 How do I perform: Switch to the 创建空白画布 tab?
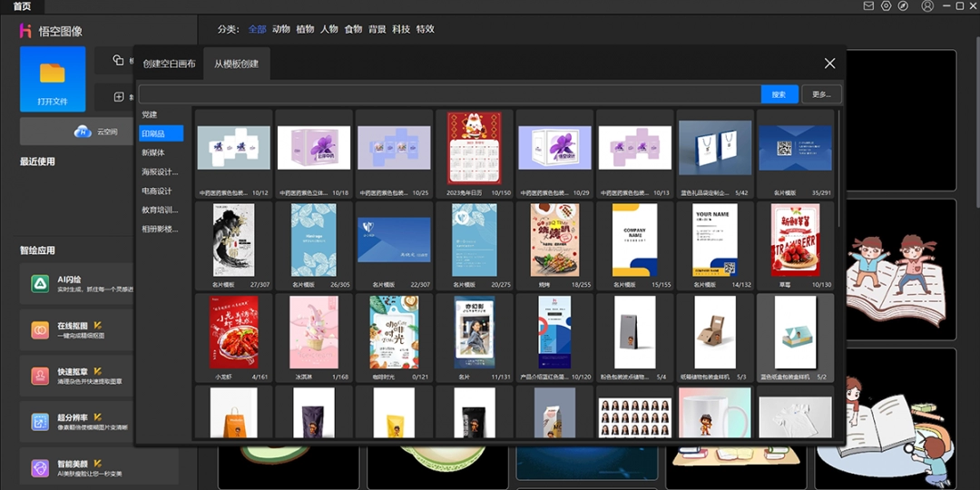pyautogui.click(x=169, y=64)
